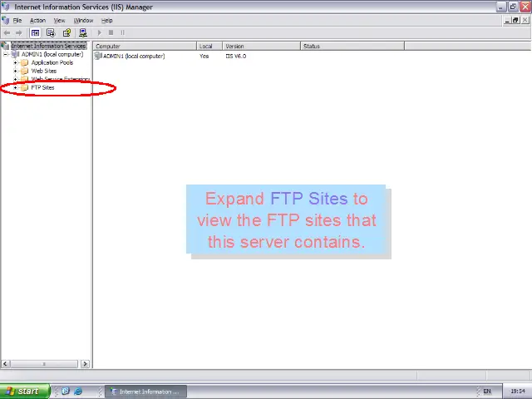
Task: Open the File menu
Action: (x=17, y=21)
